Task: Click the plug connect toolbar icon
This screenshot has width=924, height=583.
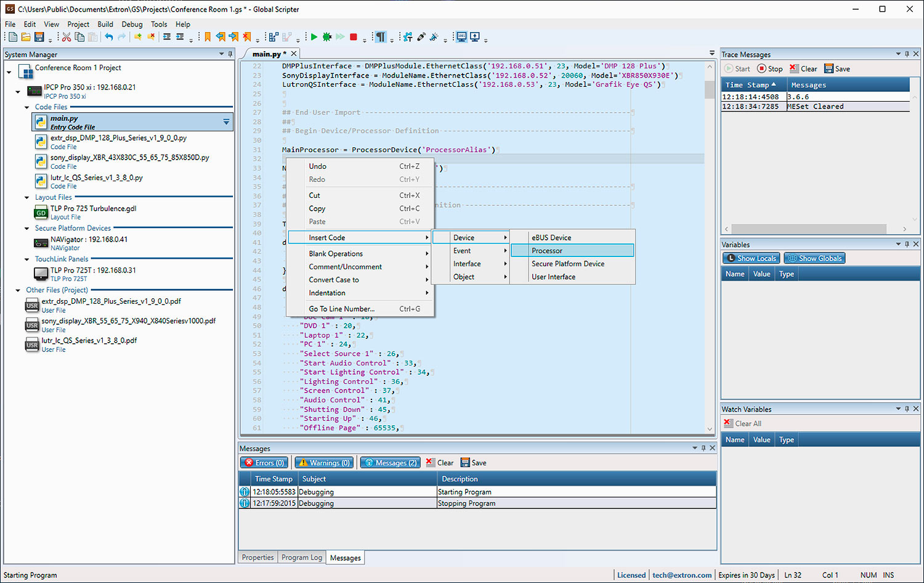Action: pyautogui.click(x=421, y=37)
